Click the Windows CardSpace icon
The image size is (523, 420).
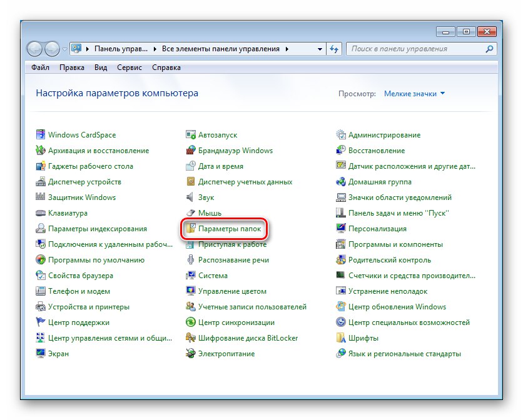coord(41,134)
